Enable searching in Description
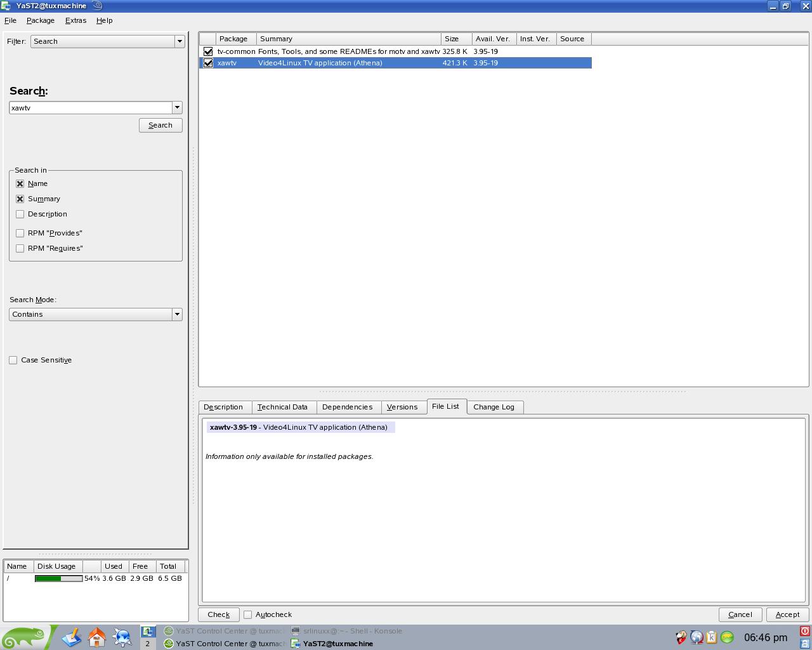The height and width of the screenshot is (650, 812). click(x=20, y=214)
